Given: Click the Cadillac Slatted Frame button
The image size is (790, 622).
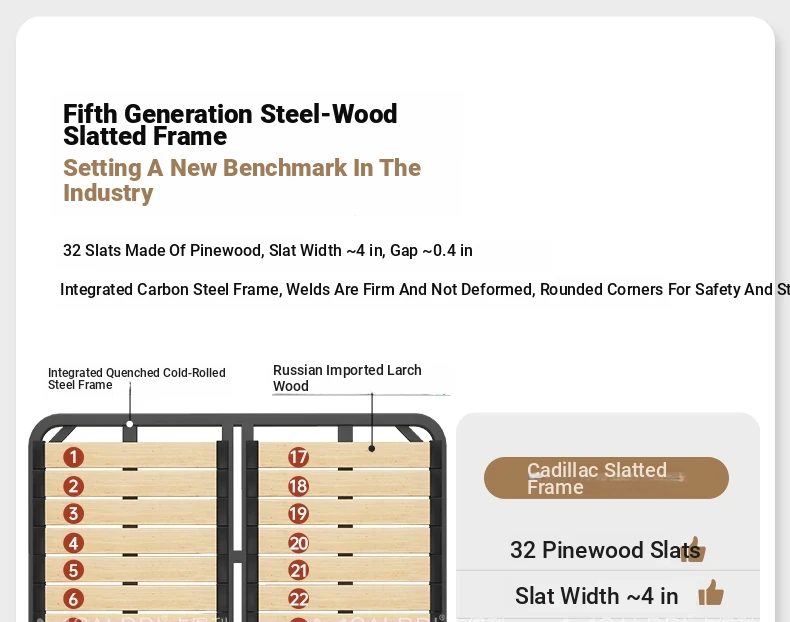Looking at the screenshot, I should pyautogui.click(x=606, y=478).
